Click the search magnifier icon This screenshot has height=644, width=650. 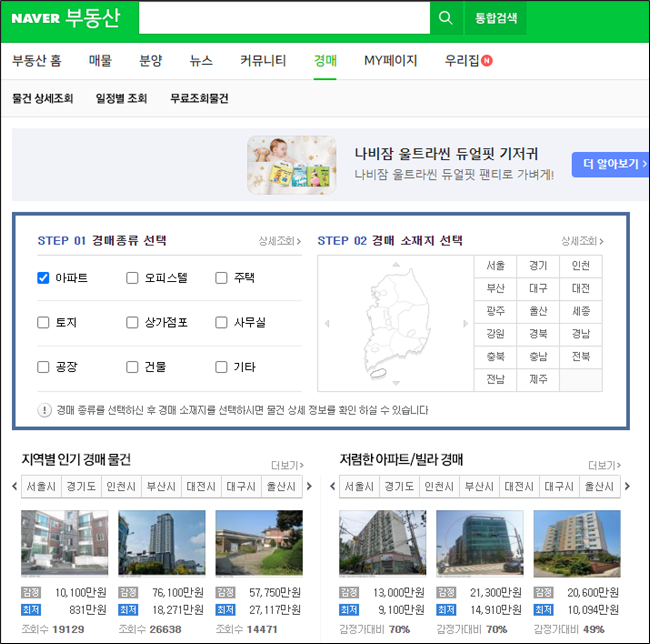click(x=445, y=18)
